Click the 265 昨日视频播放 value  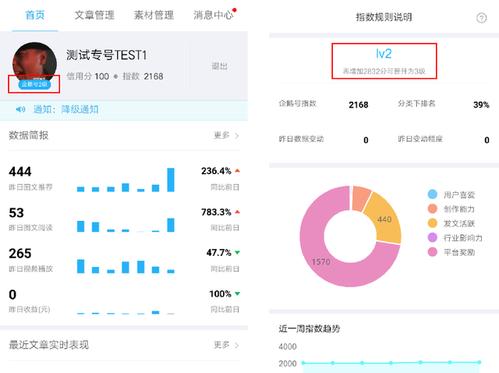pos(20,254)
